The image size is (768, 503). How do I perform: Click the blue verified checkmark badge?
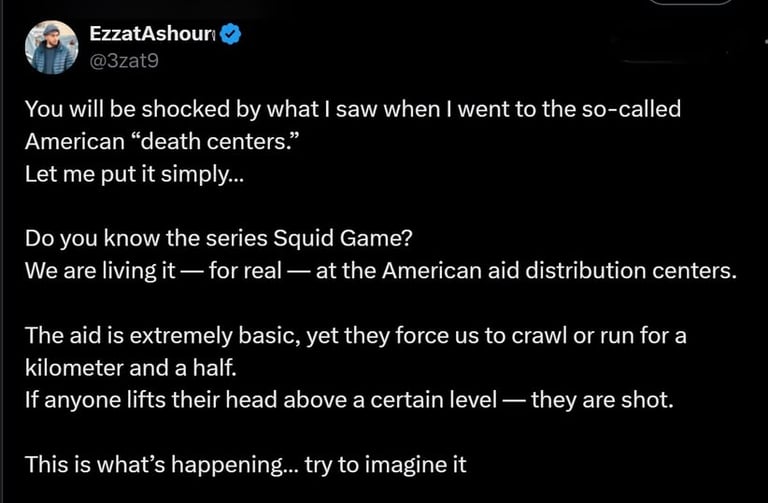[230, 34]
